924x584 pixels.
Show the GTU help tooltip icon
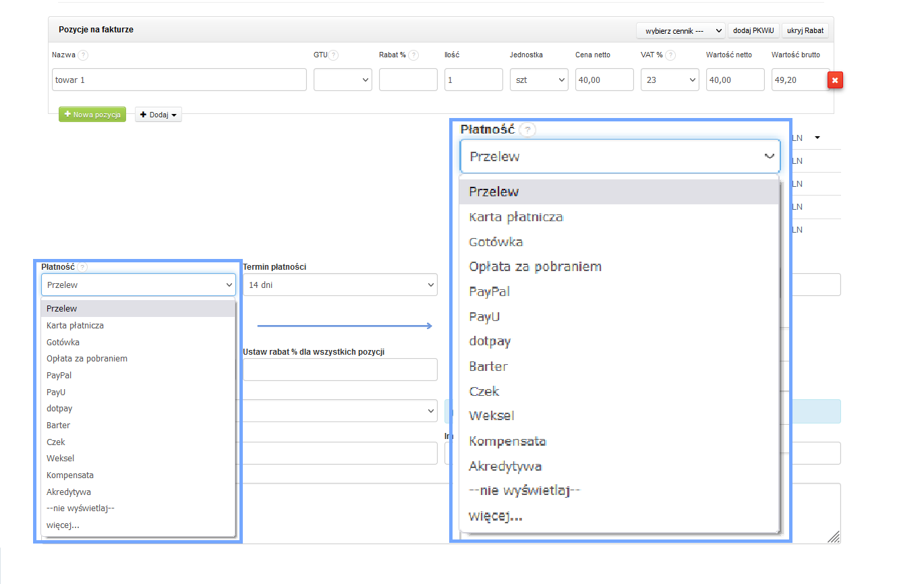[x=333, y=55]
